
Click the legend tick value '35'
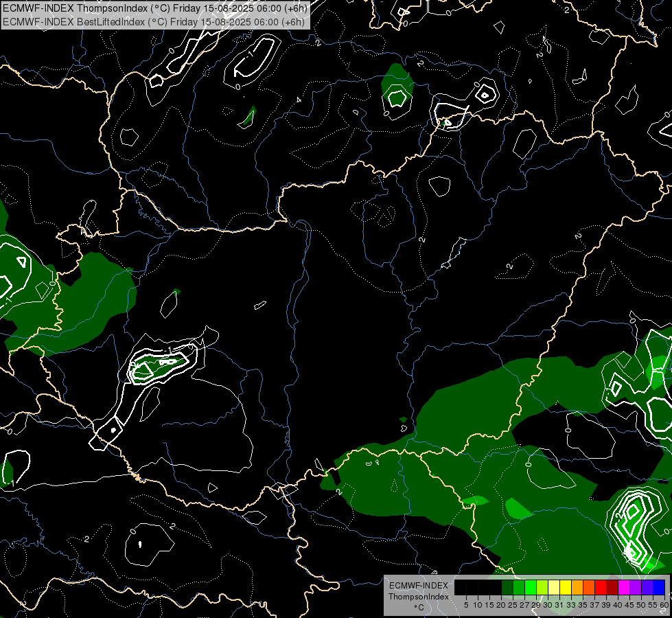tap(583, 605)
